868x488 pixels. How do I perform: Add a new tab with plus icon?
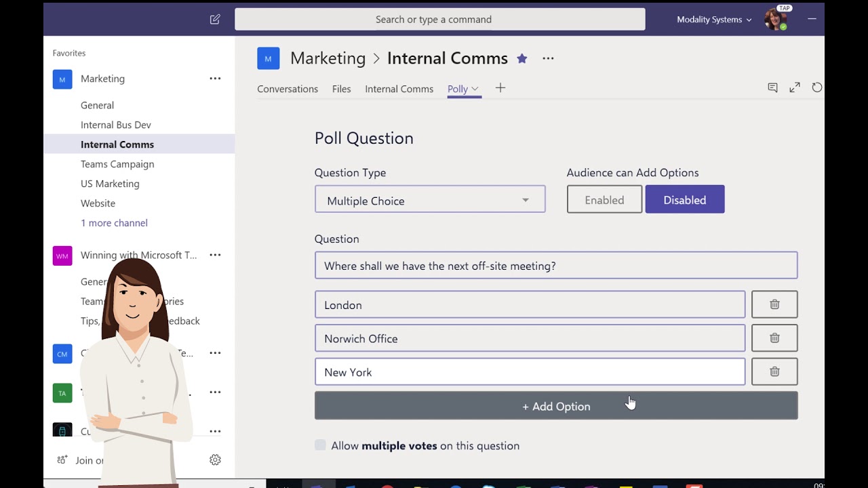[500, 88]
